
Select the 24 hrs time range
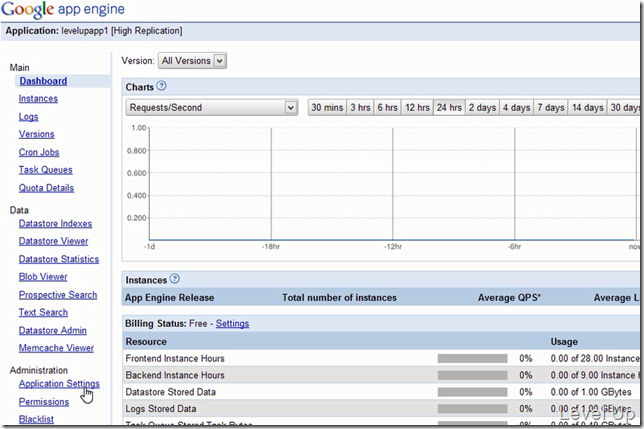point(449,108)
